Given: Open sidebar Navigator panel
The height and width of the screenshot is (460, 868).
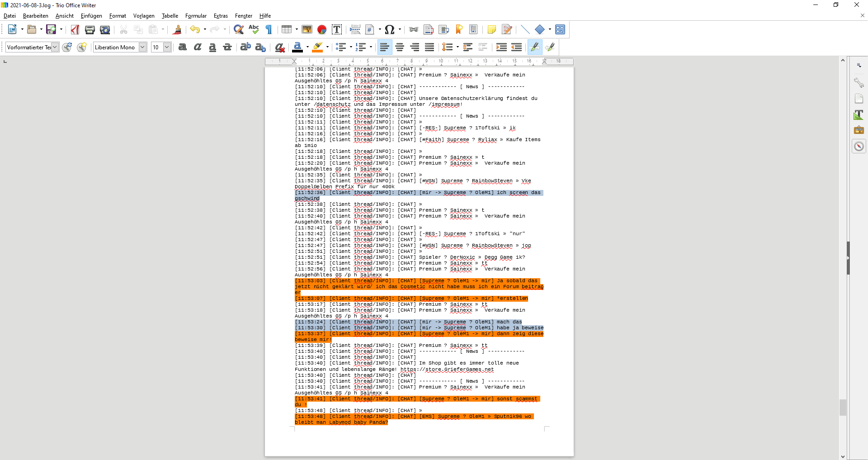Looking at the screenshot, I should (859, 147).
